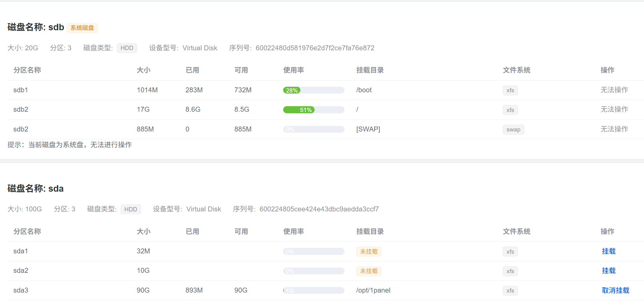Click the 28% usage bar for sdb1

coord(313,90)
